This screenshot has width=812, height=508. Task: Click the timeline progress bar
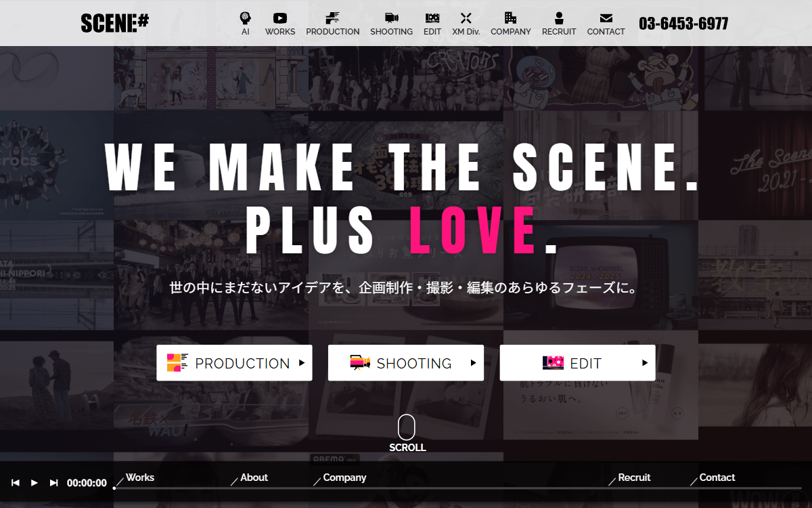coord(457,488)
